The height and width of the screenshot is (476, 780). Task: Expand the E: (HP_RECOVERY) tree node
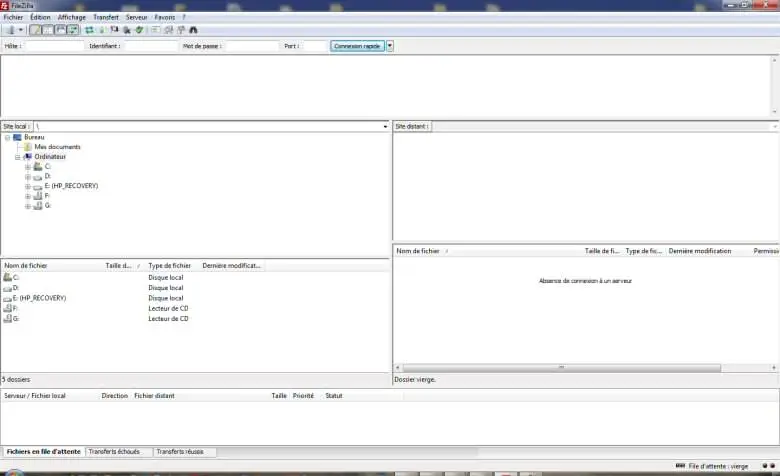pyautogui.click(x=28, y=187)
